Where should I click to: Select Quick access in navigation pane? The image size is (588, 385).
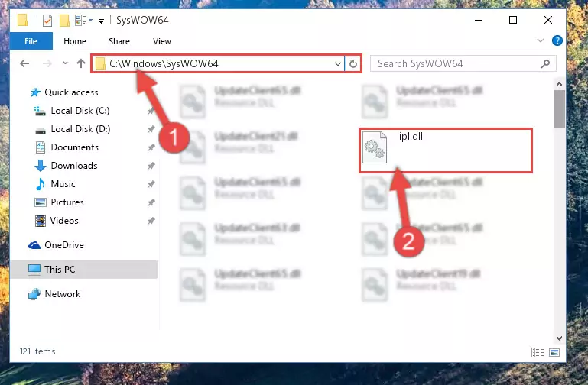click(71, 92)
